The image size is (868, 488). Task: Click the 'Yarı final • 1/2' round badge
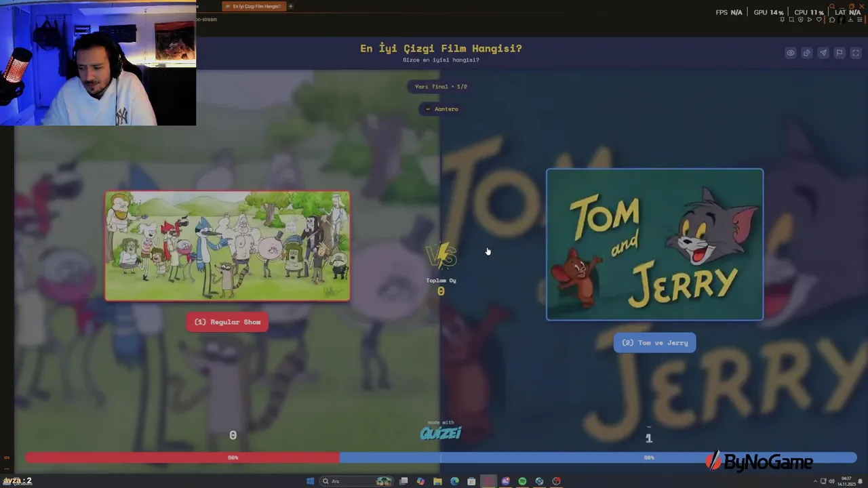click(x=441, y=86)
